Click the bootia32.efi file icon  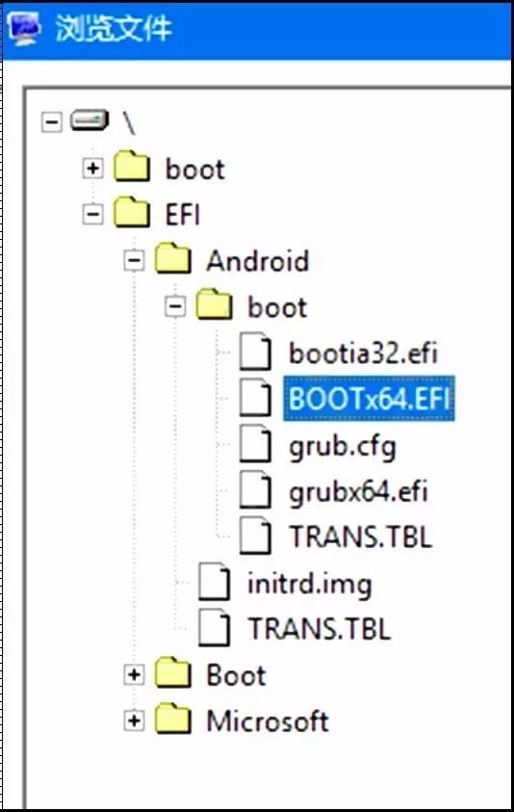tap(255, 352)
